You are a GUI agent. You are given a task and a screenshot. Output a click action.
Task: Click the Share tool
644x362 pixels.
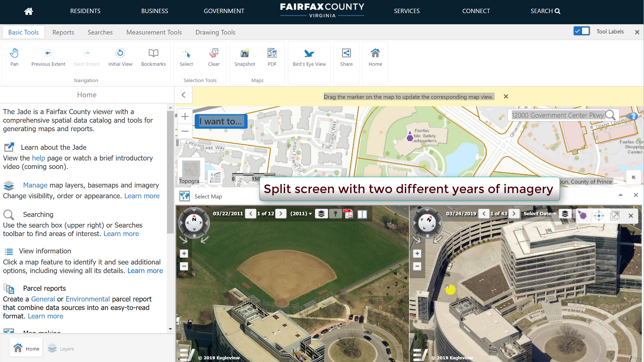(346, 57)
